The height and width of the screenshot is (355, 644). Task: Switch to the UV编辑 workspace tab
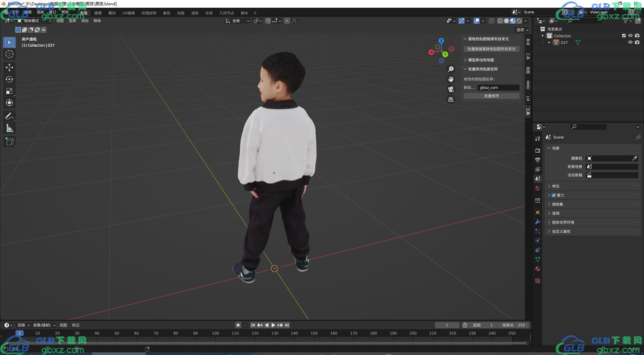(128, 13)
